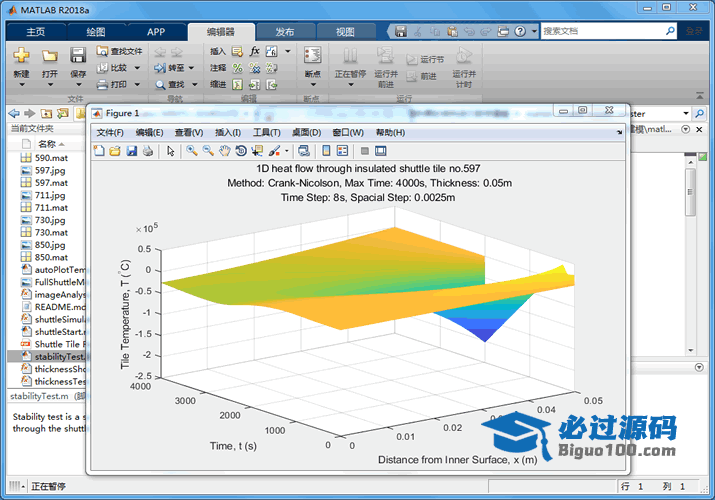Image resolution: width=715 pixels, height=500 pixels.
Task: Uncomment code with the crossed percent icon
Action: point(254,68)
